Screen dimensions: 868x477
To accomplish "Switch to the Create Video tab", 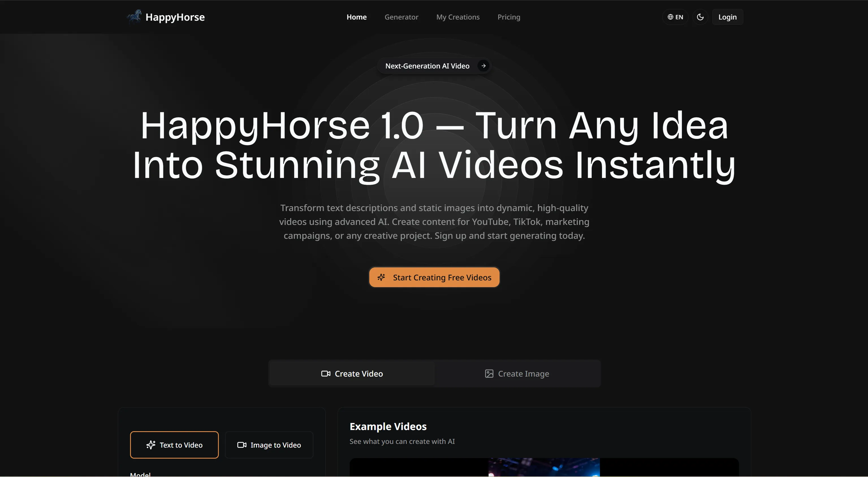I will click(x=352, y=373).
